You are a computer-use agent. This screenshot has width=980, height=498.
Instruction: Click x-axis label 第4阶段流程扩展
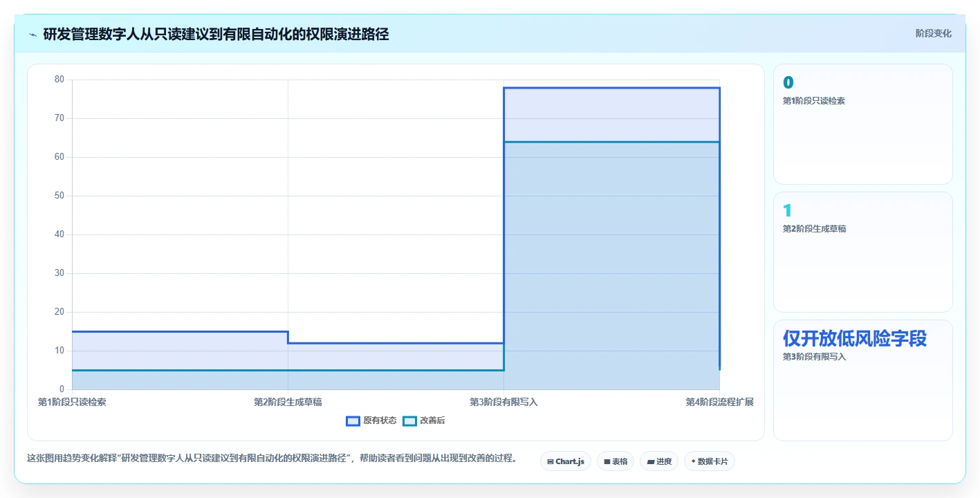(719, 402)
